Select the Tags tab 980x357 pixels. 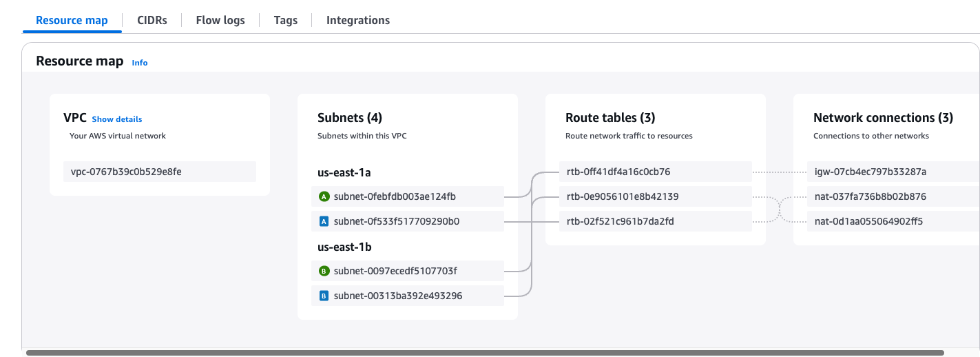coord(286,20)
